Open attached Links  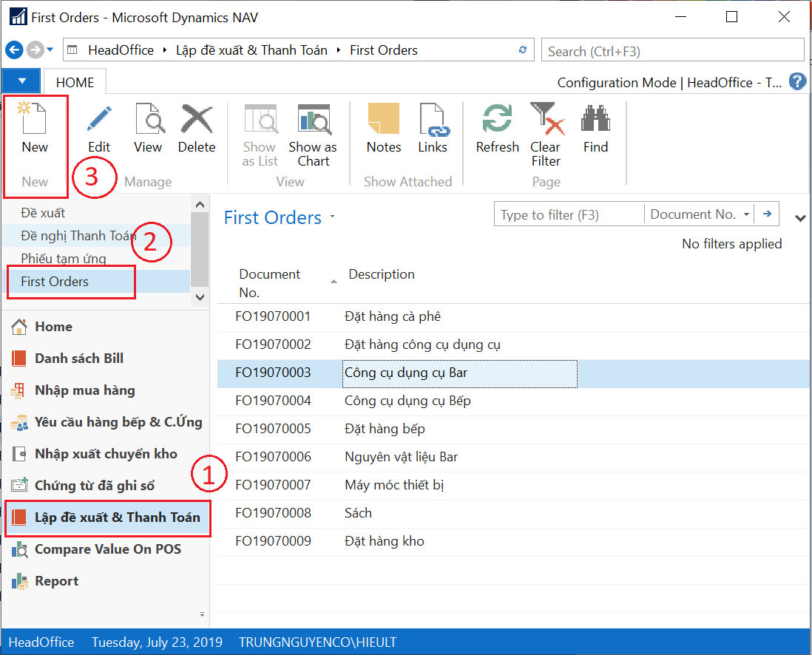pyautogui.click(x=433, y=129)
